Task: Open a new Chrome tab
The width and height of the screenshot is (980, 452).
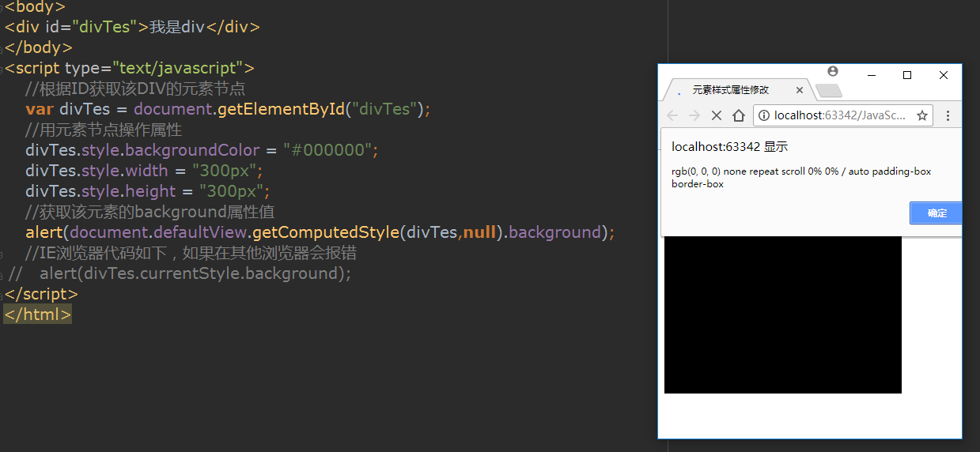Action: click(828, 90)
